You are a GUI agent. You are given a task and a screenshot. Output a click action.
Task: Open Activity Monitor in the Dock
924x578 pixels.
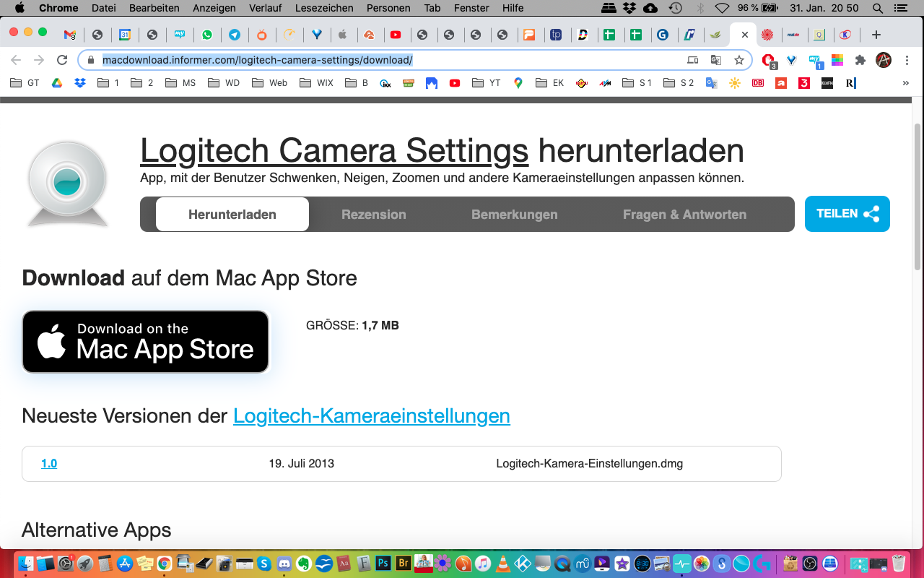tap(682, 564)
